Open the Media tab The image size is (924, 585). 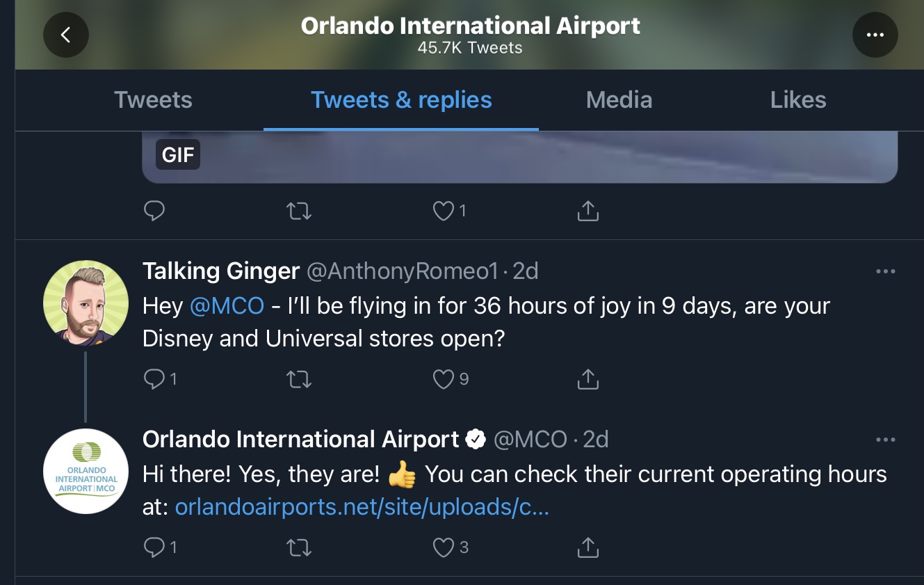619,100
